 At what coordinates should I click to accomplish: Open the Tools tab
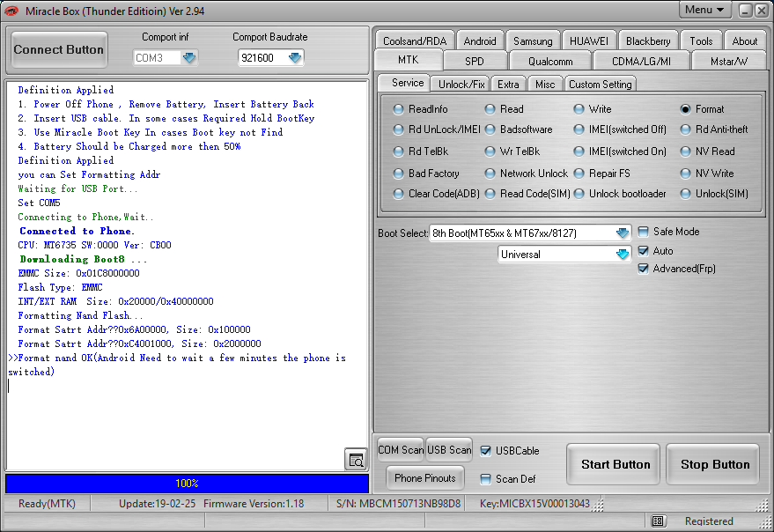(701, 41)
